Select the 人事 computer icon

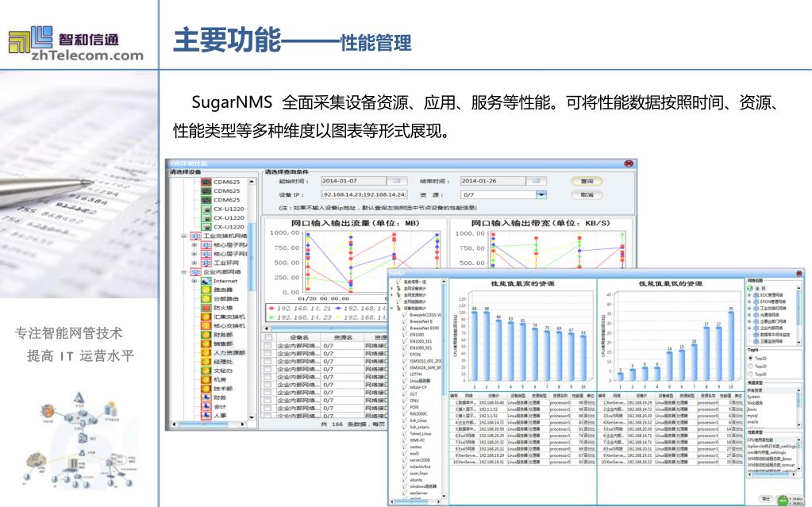206,415
